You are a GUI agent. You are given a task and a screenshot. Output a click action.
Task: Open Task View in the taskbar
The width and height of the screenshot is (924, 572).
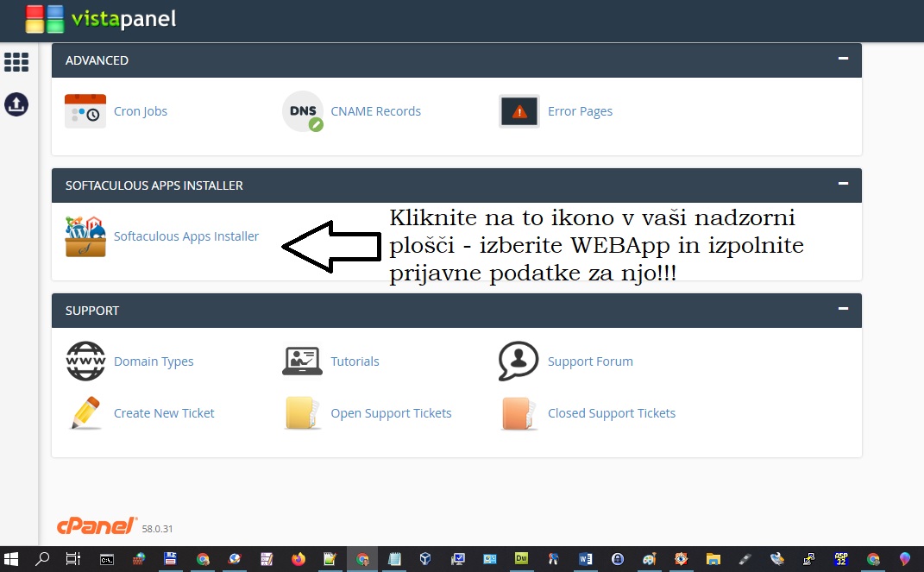click(x=73, y=558)
